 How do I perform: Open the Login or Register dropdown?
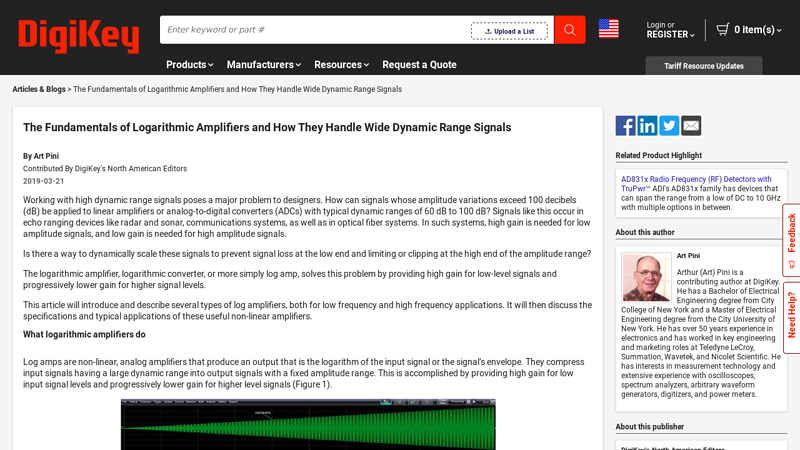pos(670,30)
